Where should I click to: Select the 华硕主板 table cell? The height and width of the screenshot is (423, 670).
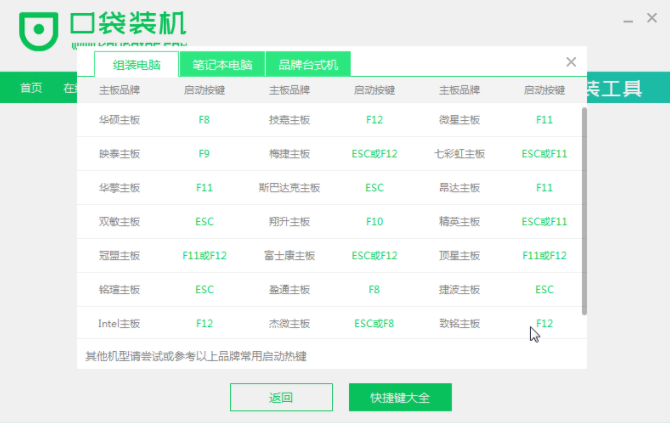click(x=120, y=120)
